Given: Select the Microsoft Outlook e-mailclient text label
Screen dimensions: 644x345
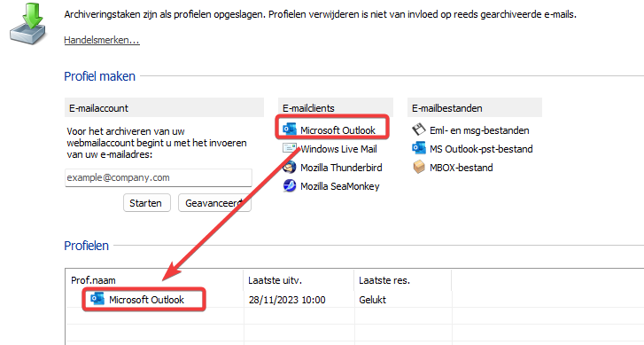Looking at the screenshot, I should click(338, 130).
